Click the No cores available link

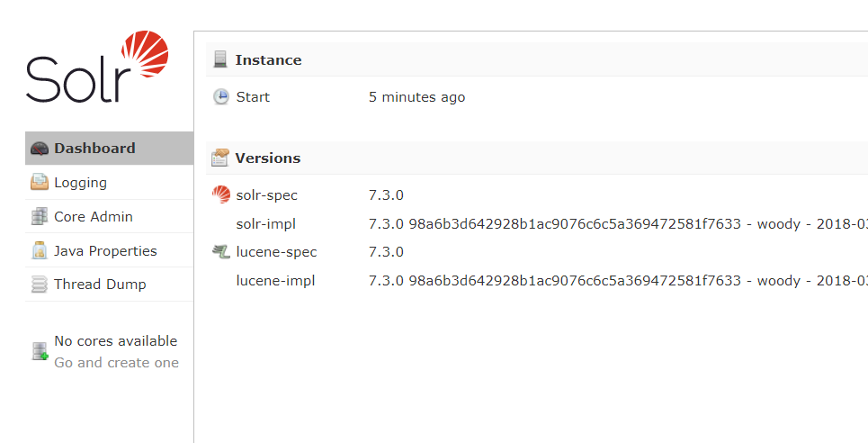116,341
